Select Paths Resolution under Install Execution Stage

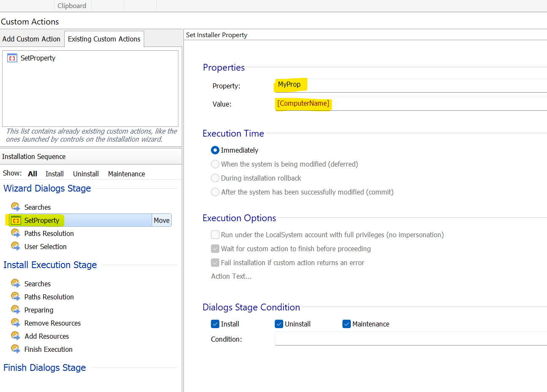tap(49, 297)
